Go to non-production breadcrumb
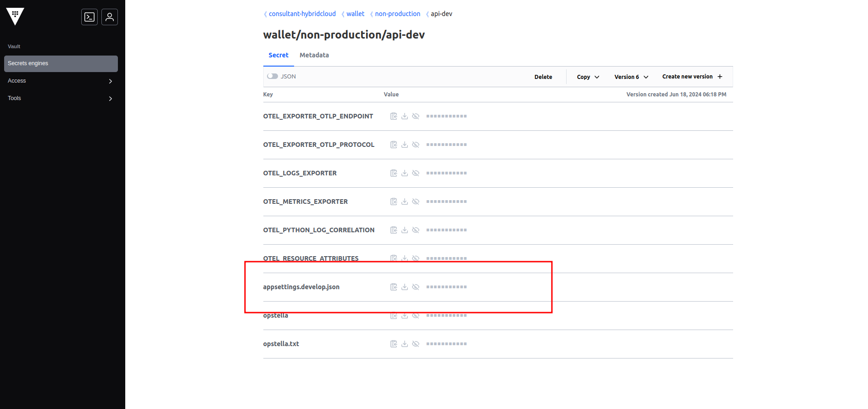 pos(398,14)
